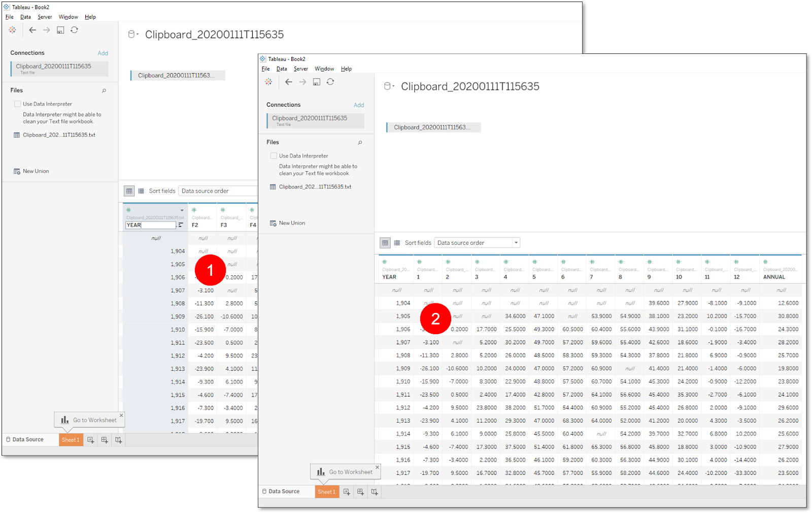This screenshot has height=513, width=812.
Task: Open the File menu in the front window
Action: pos(266,69)
